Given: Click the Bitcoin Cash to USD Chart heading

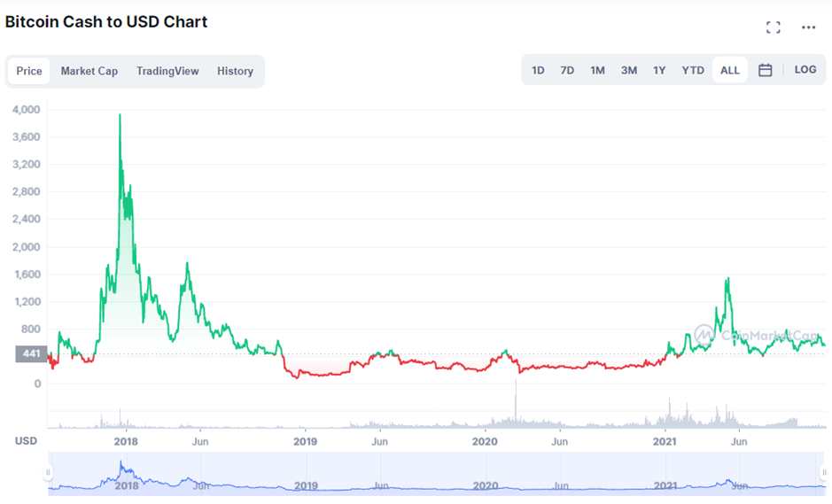Looking at the screenshot, I should tap(106, 22).
